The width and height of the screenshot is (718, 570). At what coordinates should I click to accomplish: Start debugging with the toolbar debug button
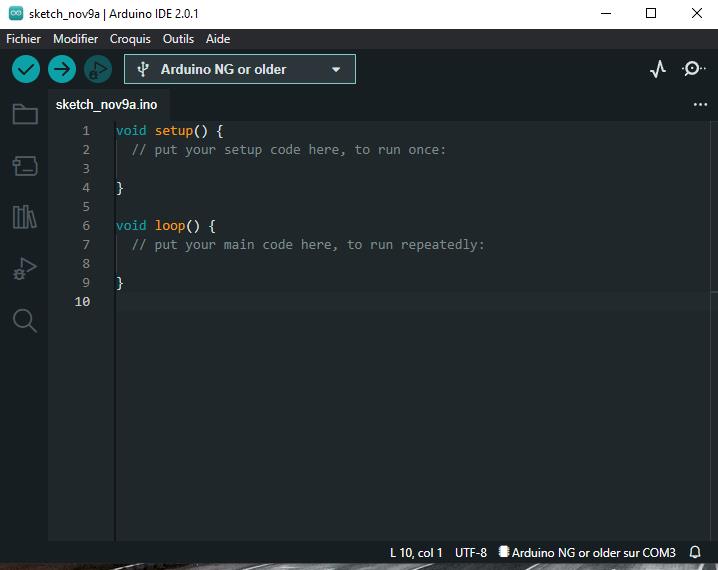point(98,69)
